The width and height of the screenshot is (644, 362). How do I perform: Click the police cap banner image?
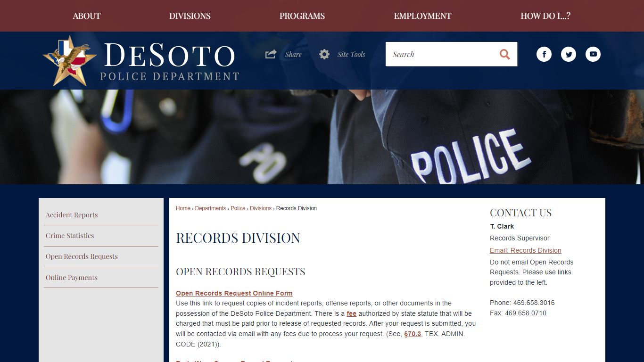pyautogui.click(x=322, y=137)
